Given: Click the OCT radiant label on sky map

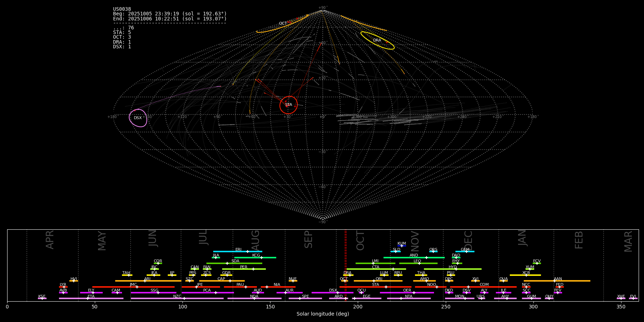Looking at the screenshot, I should (283, 24).
